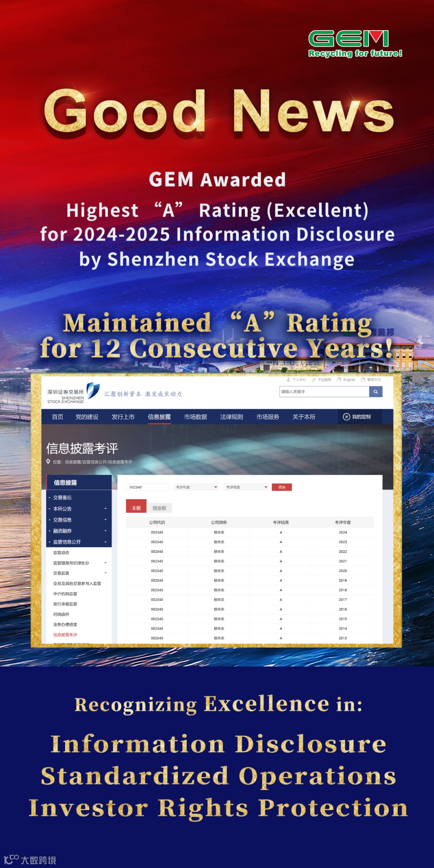Viewport: 434px width, 868px height.
Task: Open 个人中心 personal center link
Action: coord(297,380)
